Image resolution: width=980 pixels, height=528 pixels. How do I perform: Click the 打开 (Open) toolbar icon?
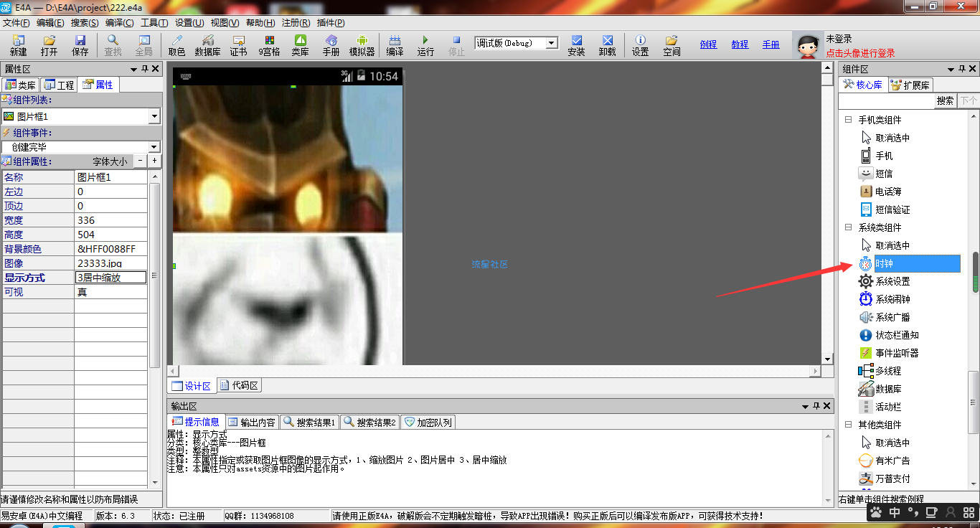49,45
